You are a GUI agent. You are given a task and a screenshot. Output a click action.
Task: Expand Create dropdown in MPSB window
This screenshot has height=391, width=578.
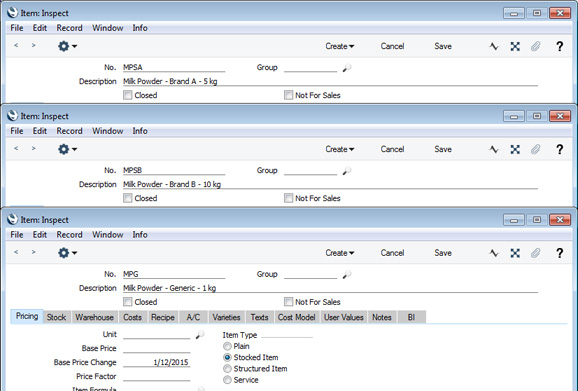tap(340, 149)
